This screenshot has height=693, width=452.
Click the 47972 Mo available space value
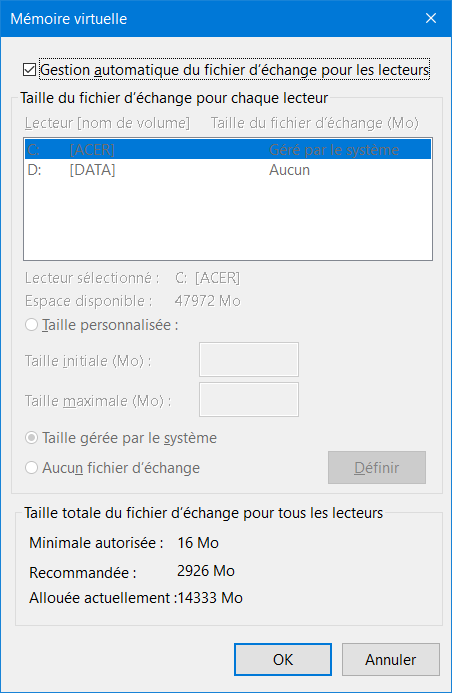click(x=208, y=301)
